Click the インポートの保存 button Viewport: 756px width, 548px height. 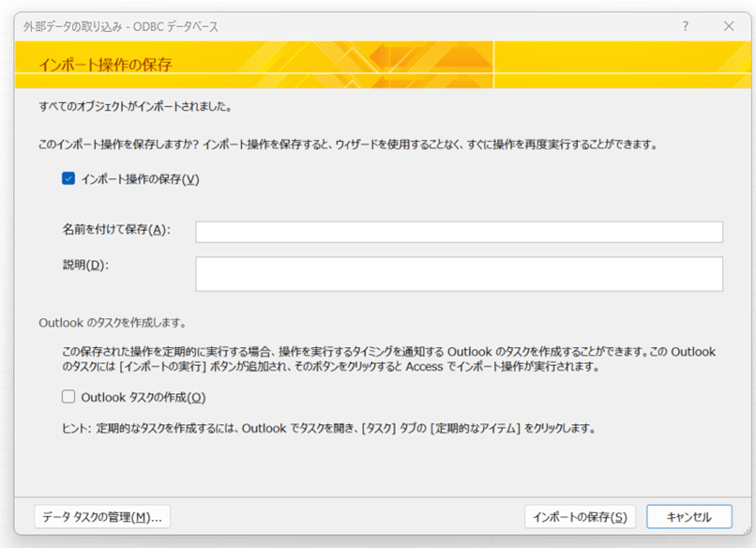(x=580, y=517)
